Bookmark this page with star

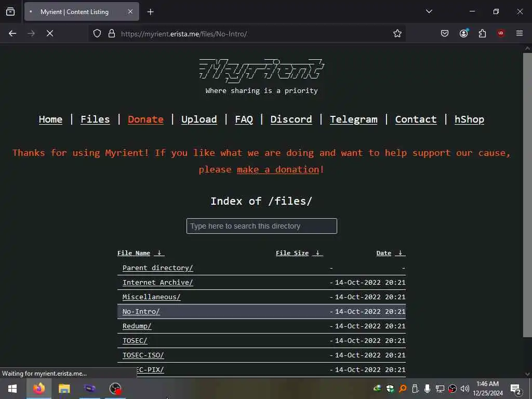pyautogui.click(x=397, y=33)
